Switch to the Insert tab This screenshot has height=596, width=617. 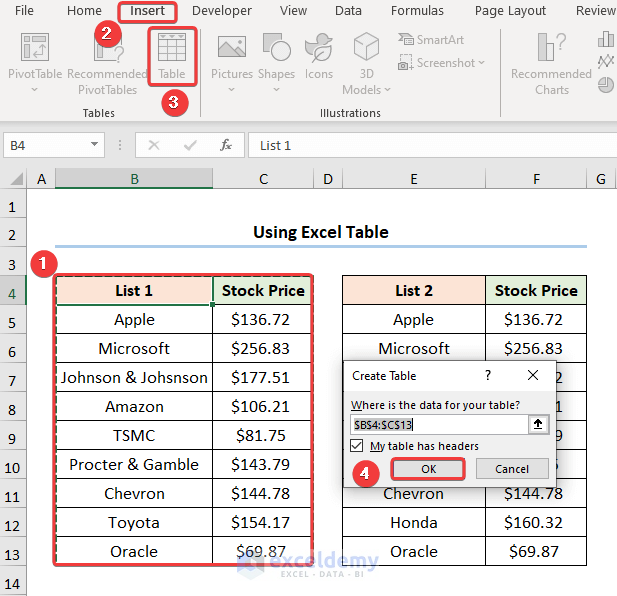[148, 11]
